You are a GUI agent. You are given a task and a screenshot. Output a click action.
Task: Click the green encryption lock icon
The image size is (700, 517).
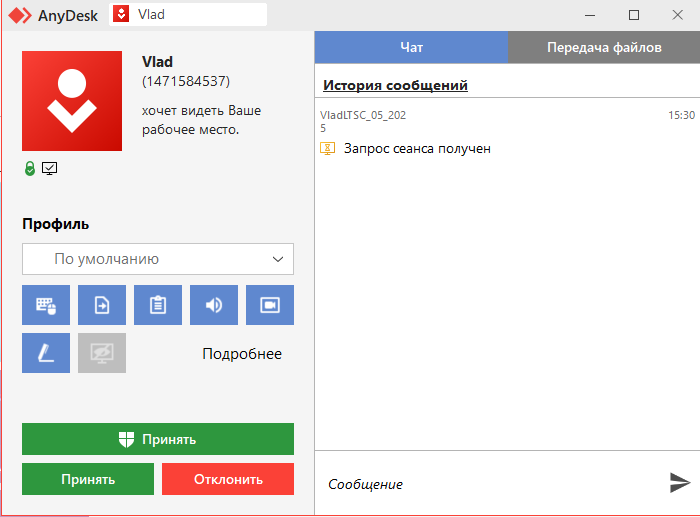coord(30,168)
